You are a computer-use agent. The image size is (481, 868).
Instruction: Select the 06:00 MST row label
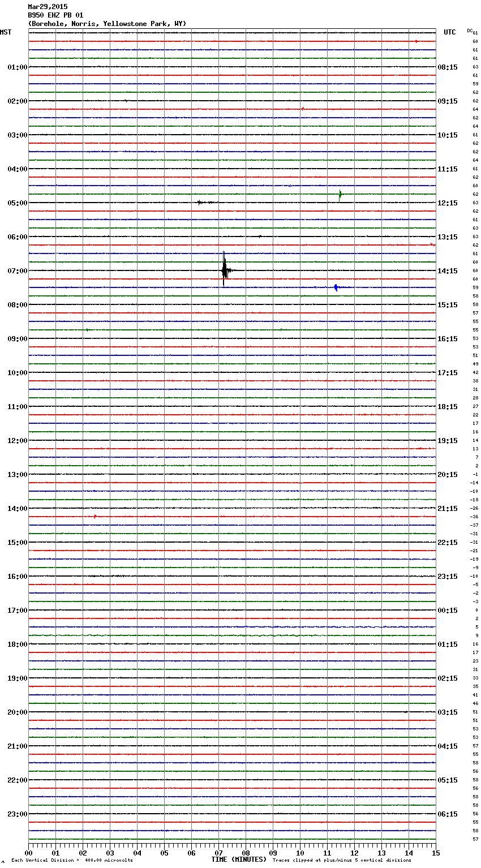click(17, 237)
